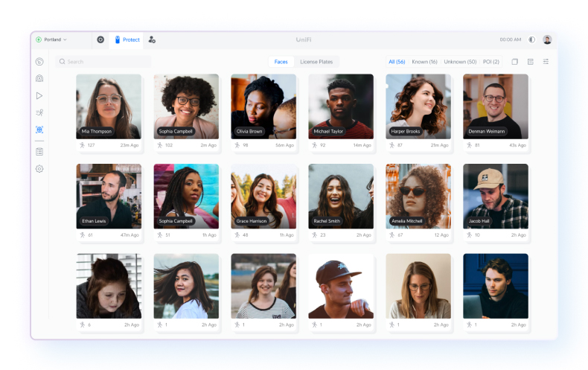
Task: Click motion icon beside count 61
Action: [x=82, y=235]
